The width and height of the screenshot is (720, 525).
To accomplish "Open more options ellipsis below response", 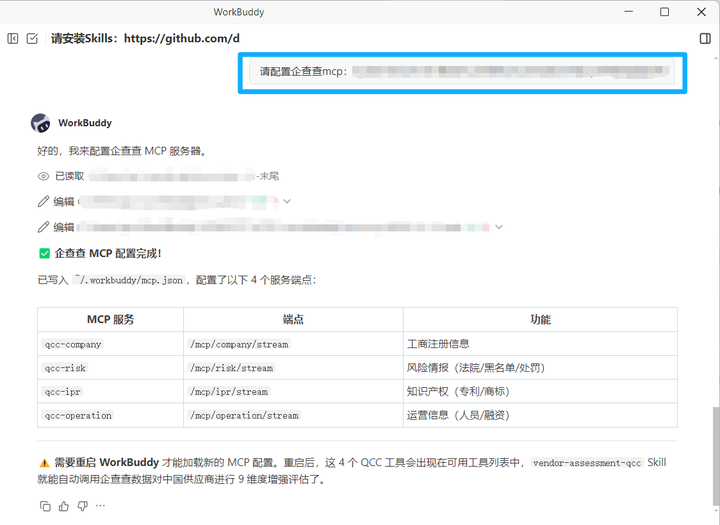I will point(100,506).
